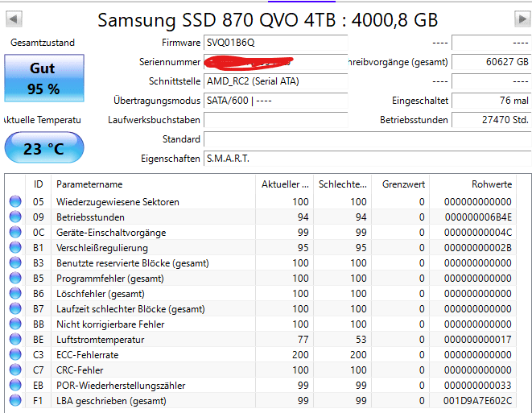Image resolution: width=532 pixels, height=413 pixels.
Task: Select status orb for LBA geschrieben row
Action: [x=15, y=400]
